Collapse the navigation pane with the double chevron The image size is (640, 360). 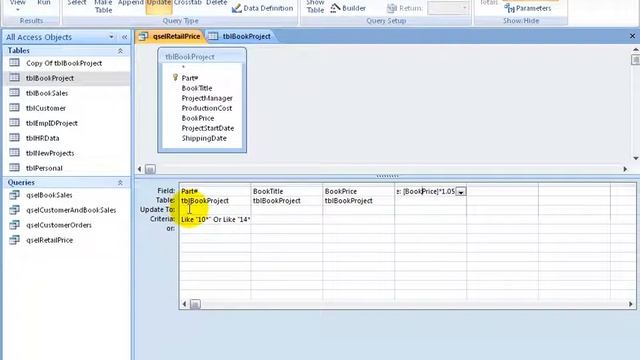124,37
